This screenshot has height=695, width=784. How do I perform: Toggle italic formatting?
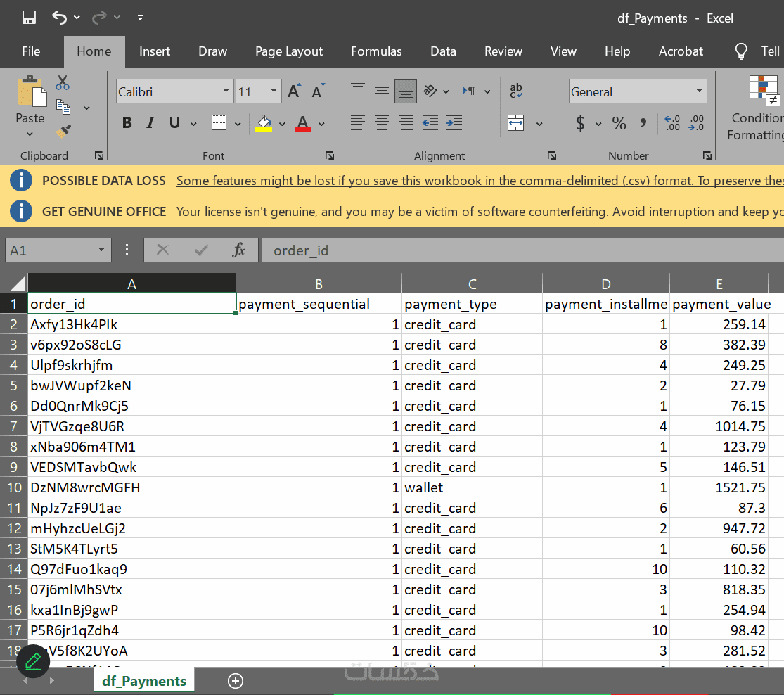150,122
